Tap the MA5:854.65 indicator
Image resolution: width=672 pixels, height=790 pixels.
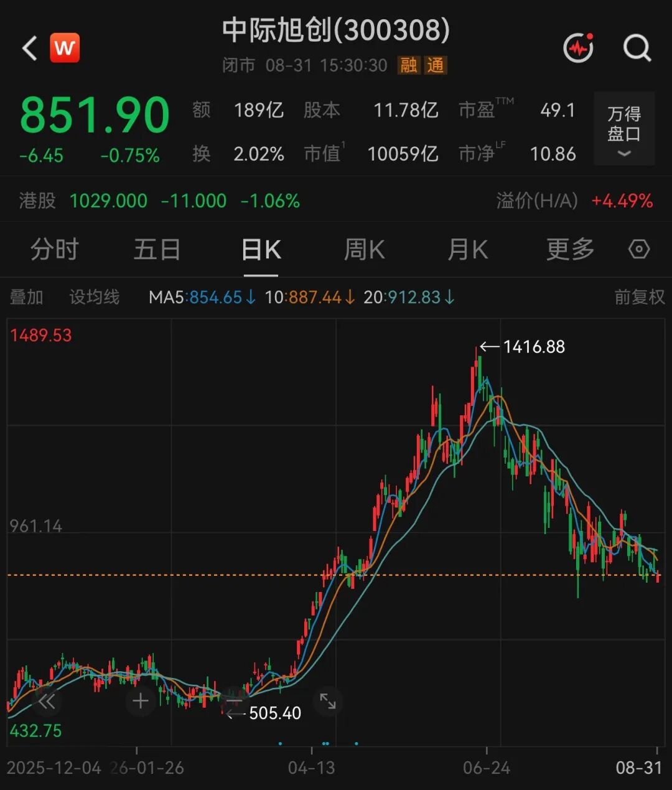[x=202, y=297]
